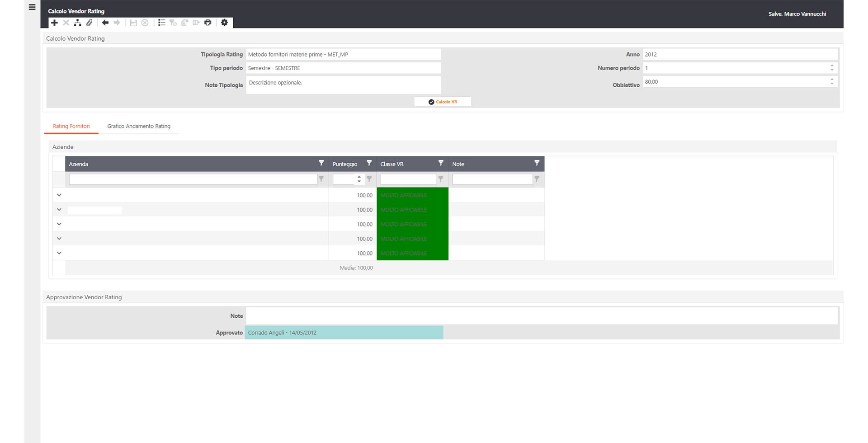Switch to Grafico Andamento Rating tab
Viewport: 868px width, 443px height.
pos(139,126)
